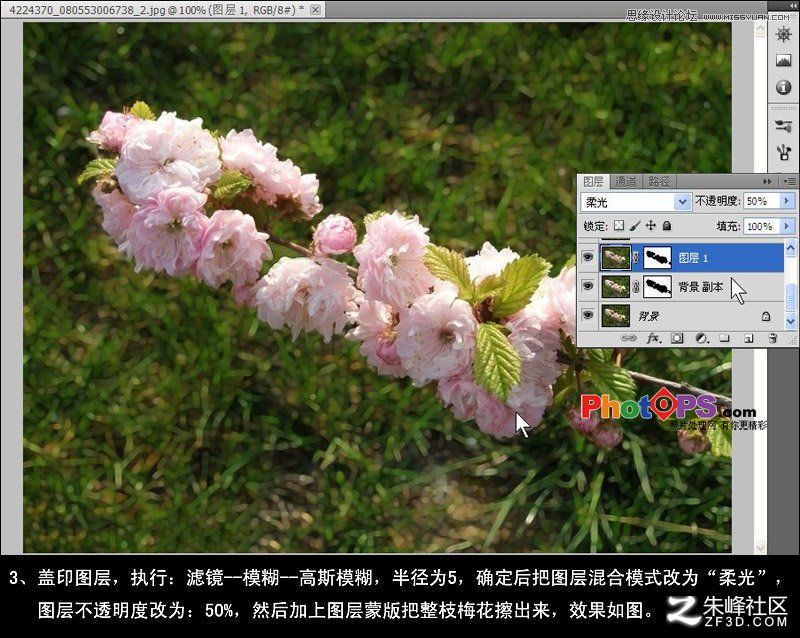Unlink mask from 图层 1 layer

click(x=636, y=258)
